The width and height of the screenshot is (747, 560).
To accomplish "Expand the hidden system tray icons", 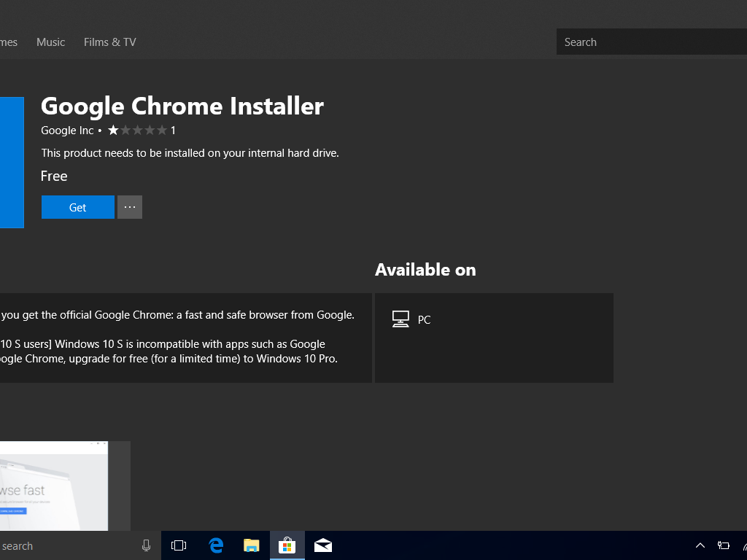I will [700, 545].
